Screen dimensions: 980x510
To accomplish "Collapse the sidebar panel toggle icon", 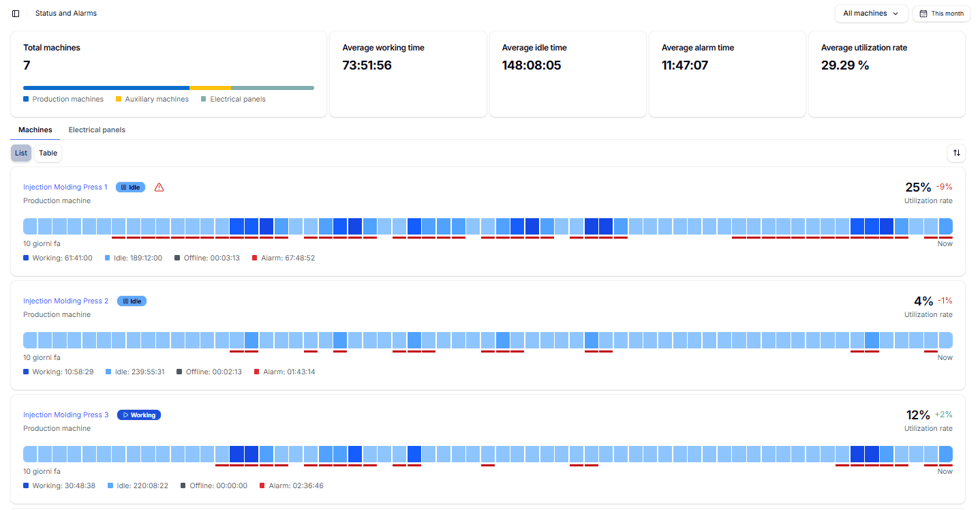I will pos(16,13).
